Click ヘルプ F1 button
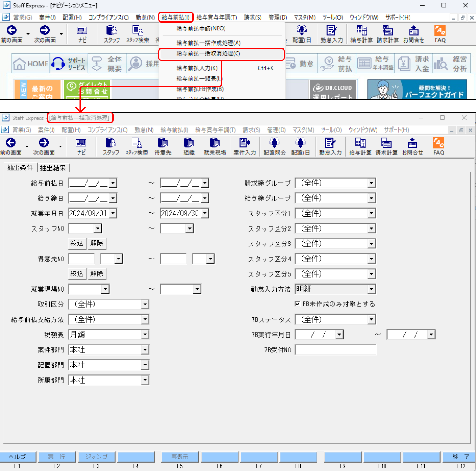The width and height of the screenshot is (476, 471). 18,457
